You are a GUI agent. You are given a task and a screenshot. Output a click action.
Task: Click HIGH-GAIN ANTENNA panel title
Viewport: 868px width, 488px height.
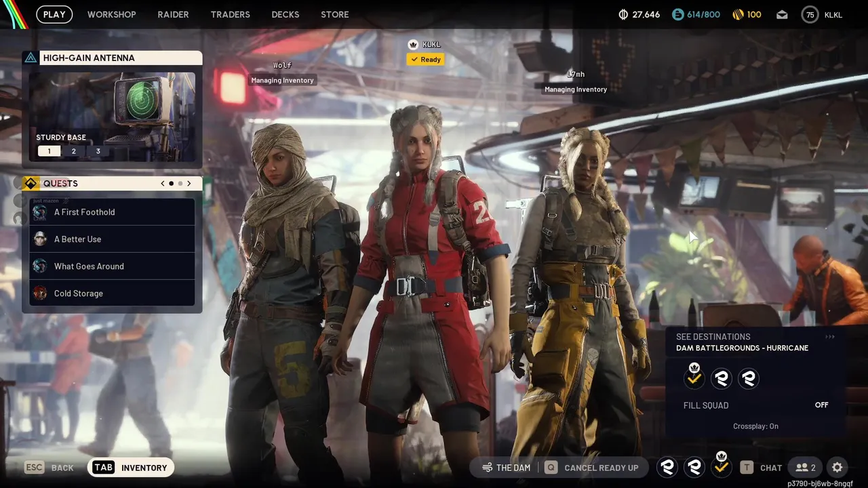(x=89, y=58)
